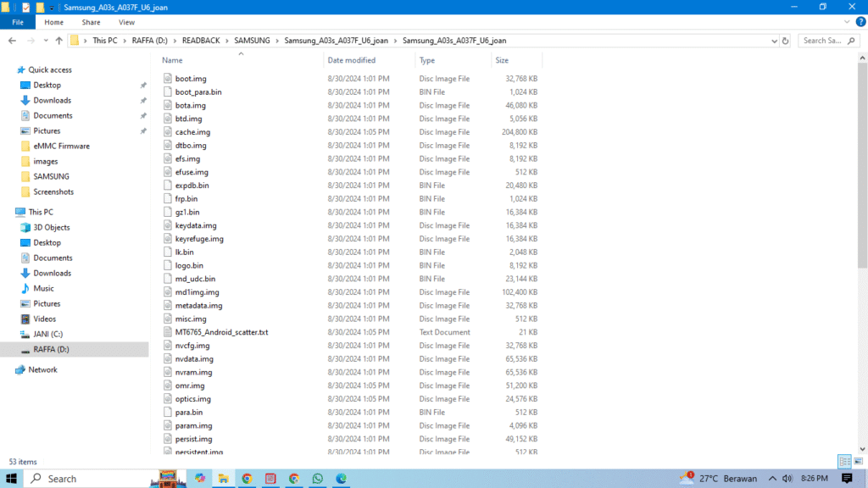Click the Search Sa... search box
868x488 pixels.
pyautogui.click(x=829, y=41)
